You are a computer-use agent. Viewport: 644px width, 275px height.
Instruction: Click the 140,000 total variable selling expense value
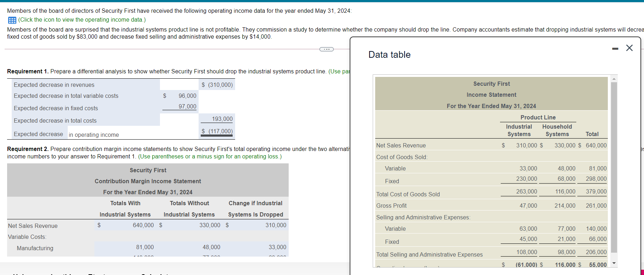[x=596, y=229]
